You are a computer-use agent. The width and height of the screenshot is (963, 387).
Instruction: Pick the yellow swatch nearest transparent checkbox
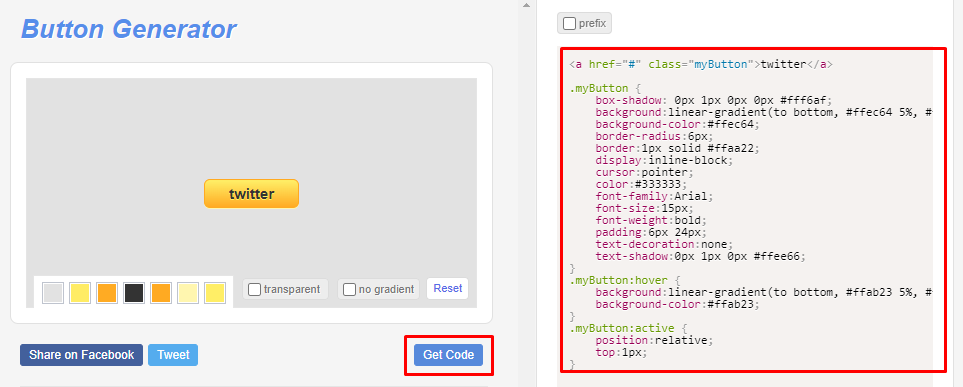pyautogui.click(x=215, y=293)
